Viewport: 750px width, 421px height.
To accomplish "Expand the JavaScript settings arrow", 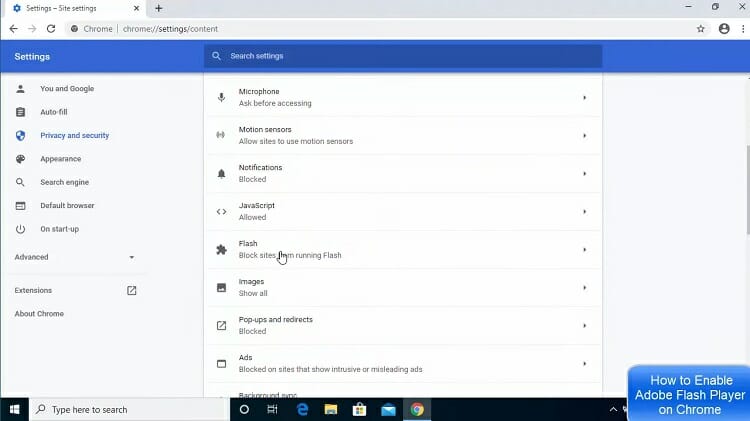I will [585, 211].
